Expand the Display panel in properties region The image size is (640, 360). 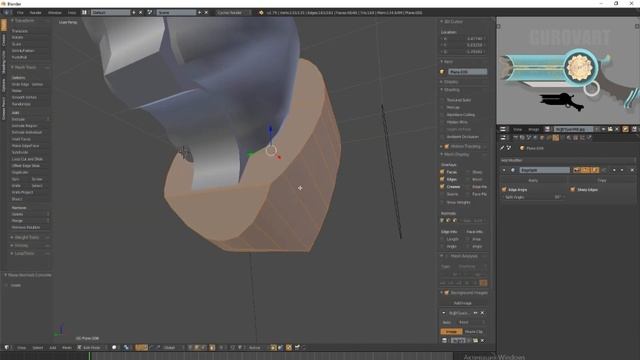pyautogui.click(x=450, y=82)
